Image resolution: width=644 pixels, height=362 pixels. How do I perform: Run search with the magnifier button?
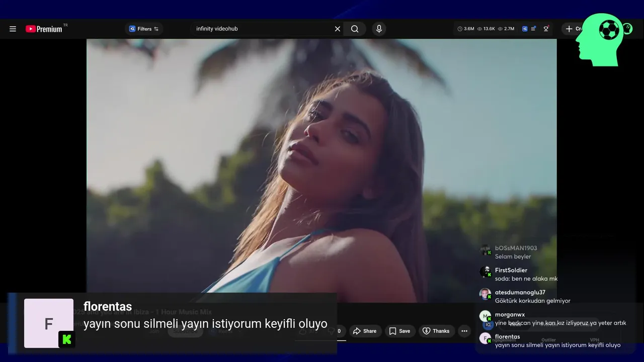[x=355, y=29]
